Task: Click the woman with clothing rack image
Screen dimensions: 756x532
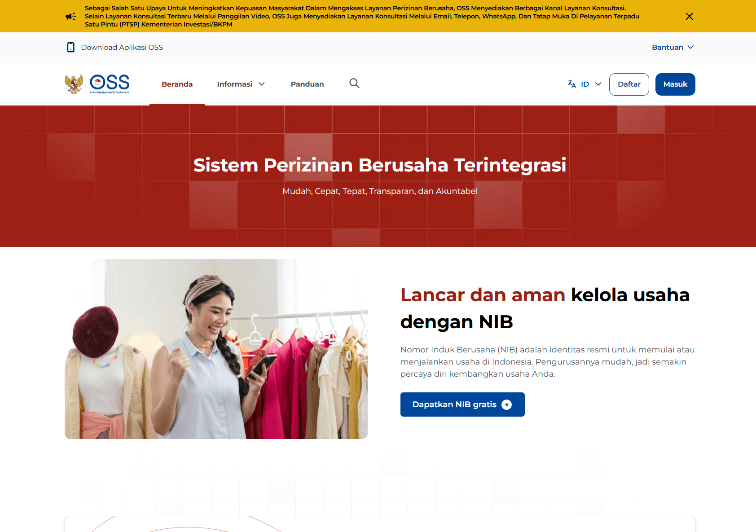Action: click(216, 349)
